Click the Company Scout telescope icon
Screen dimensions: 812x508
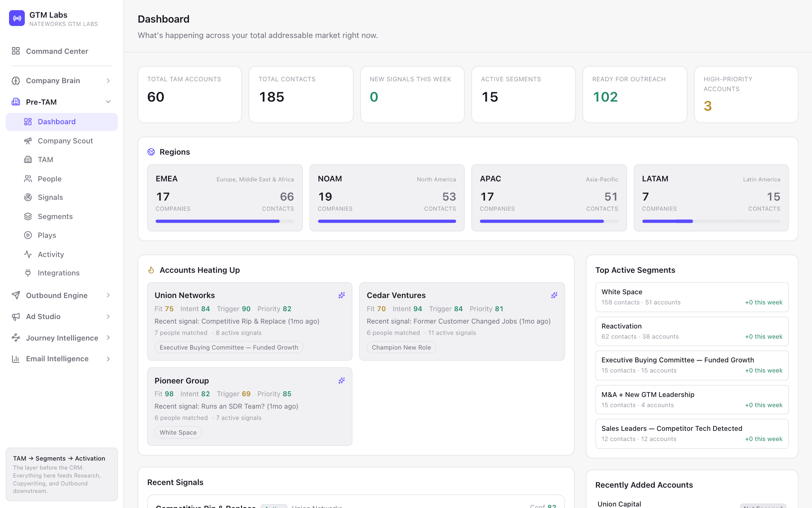28,141
